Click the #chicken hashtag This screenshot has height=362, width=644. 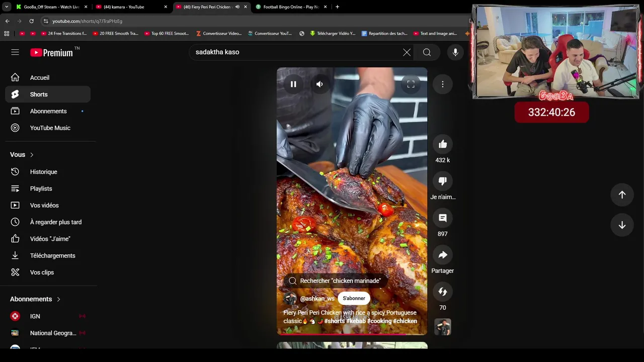[x=405, y=321]
